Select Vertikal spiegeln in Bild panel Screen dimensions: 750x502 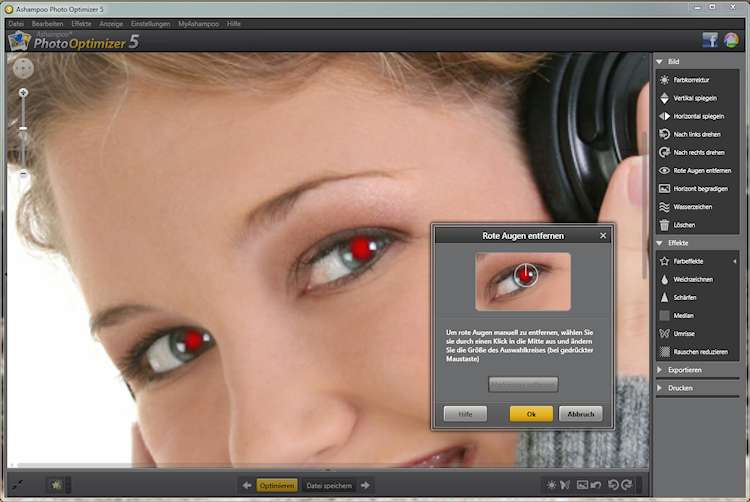tap(665, 98)
